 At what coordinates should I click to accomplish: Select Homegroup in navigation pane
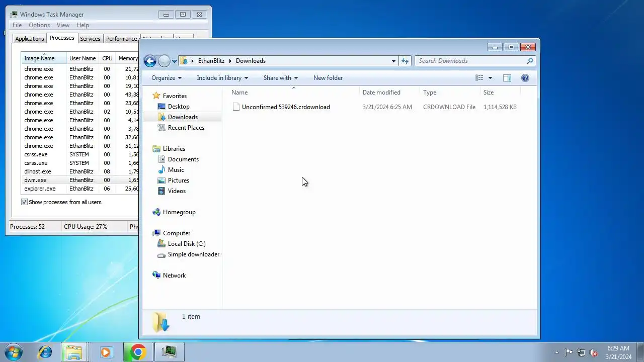[x=179, y=212]
